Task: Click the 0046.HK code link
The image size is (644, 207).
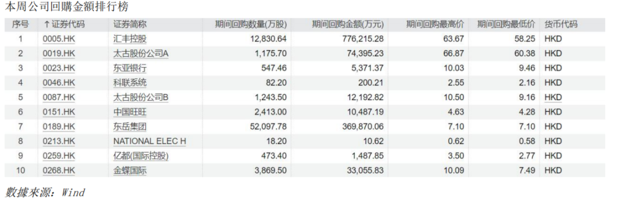Action: point(59,83)
